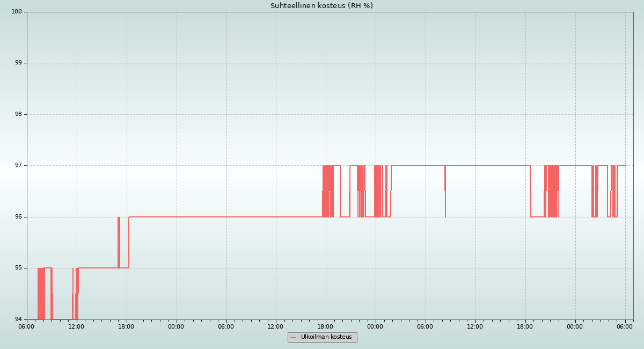This screenshot has height=349, width=644.
Task: Click the rightmost 12:00 time label
Action: [475, 326]
